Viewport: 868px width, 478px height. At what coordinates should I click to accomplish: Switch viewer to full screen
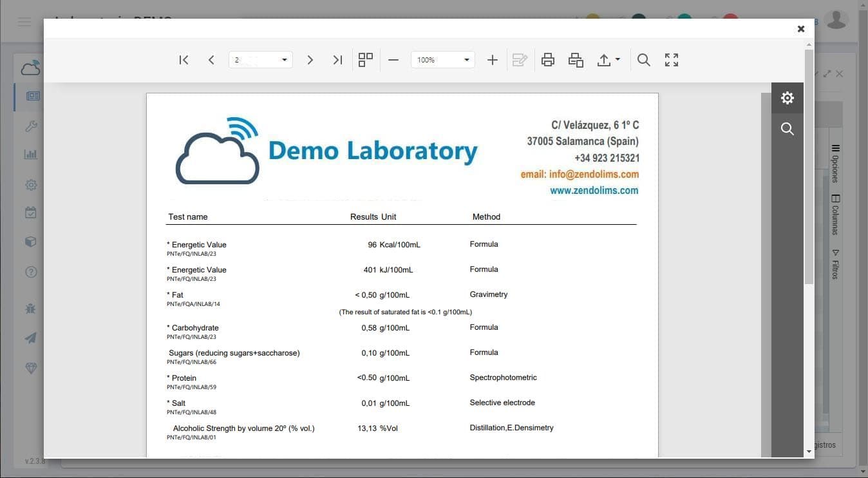click(x=672, y=60)
